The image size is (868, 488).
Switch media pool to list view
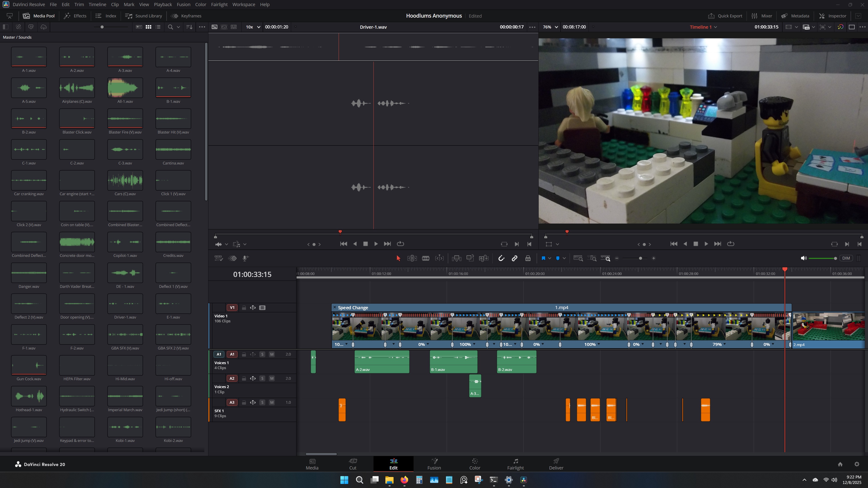158,27
